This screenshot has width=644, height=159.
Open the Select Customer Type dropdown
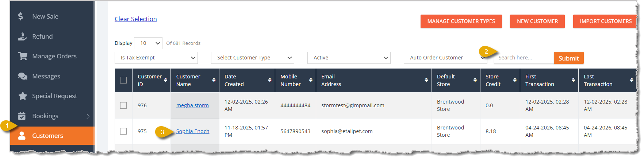[253, 58]
